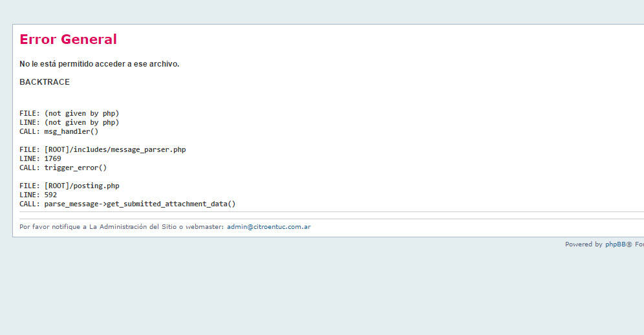Viewport: 644px width, 335px height.
Task: Click the 'Por favor notifique a' text
Action: coord(53,227)
